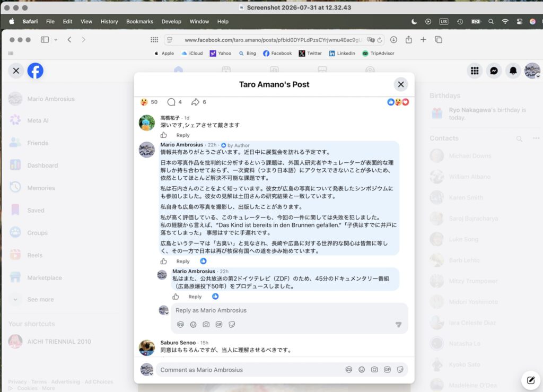
Task: Open Safari share sheet
Action: (x=409, y=39)
